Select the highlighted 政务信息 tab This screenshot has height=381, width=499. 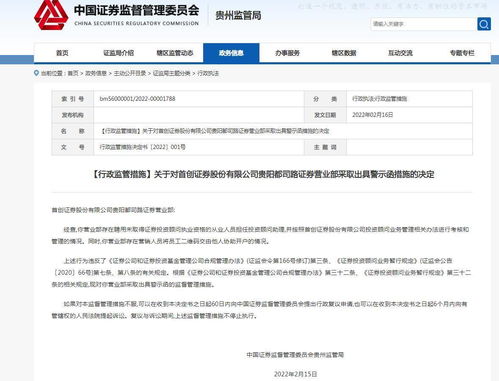[231, 53]
